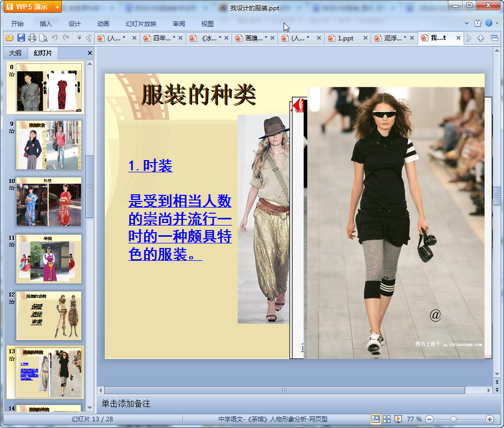Click animation star icon under slide 12 number
504x428 pixels.
pos(12,302)
